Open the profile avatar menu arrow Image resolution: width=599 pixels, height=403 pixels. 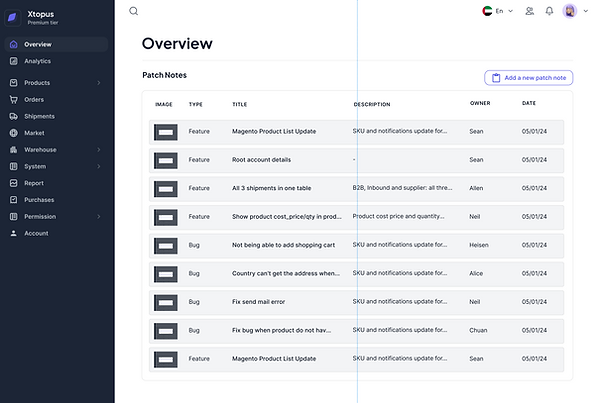pos(585,11)
